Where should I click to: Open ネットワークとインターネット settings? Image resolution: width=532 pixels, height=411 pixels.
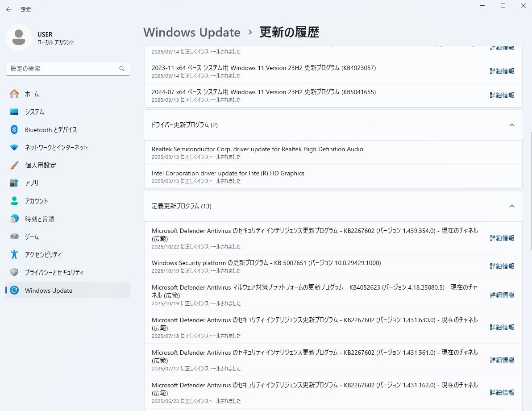click(56, 148)
